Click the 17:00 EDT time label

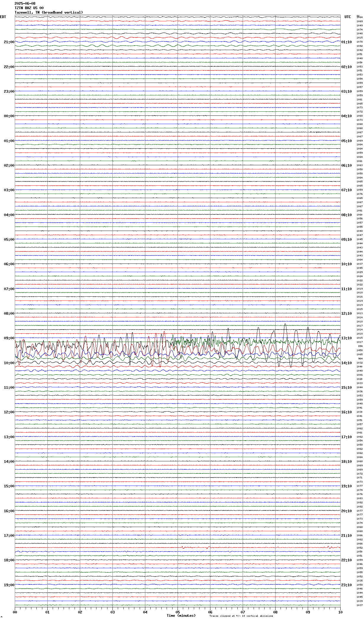[x=9, y=536]
